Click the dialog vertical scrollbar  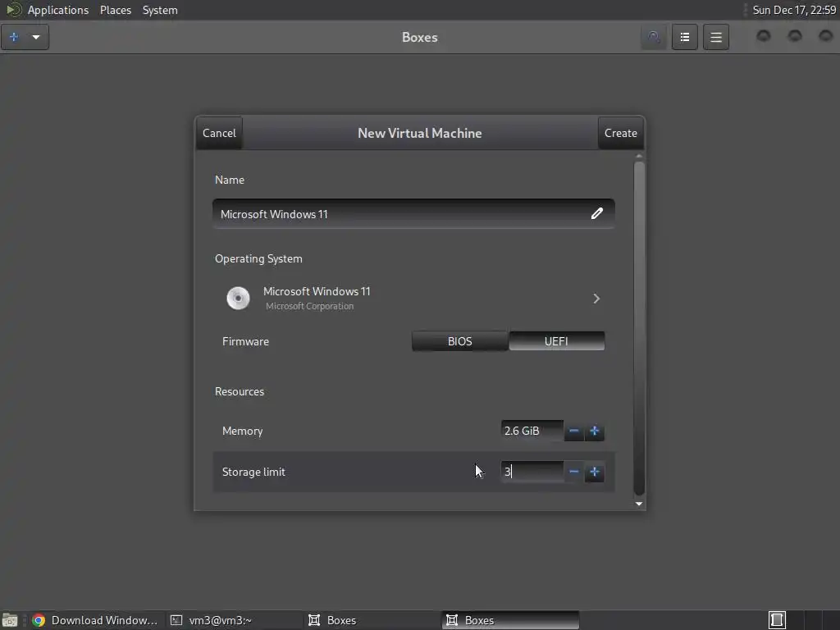[x=638, y=328]
